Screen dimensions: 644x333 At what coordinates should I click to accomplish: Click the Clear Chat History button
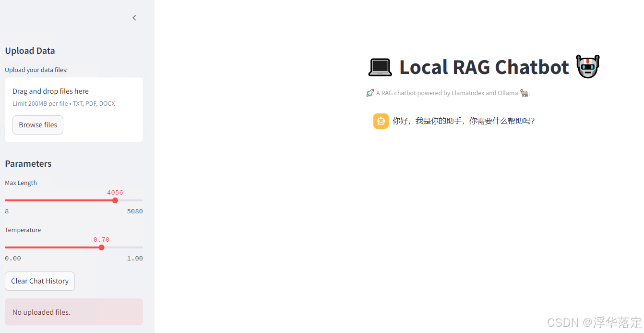tap(40, 281)
